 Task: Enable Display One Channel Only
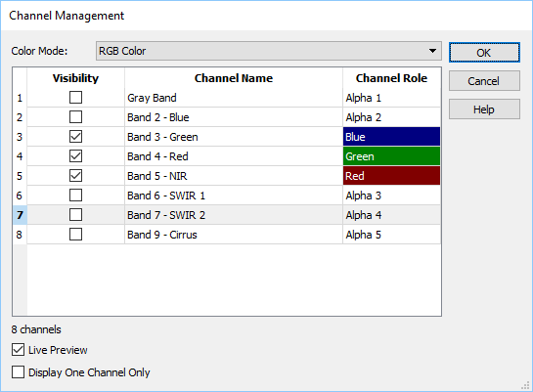point(18,371)
